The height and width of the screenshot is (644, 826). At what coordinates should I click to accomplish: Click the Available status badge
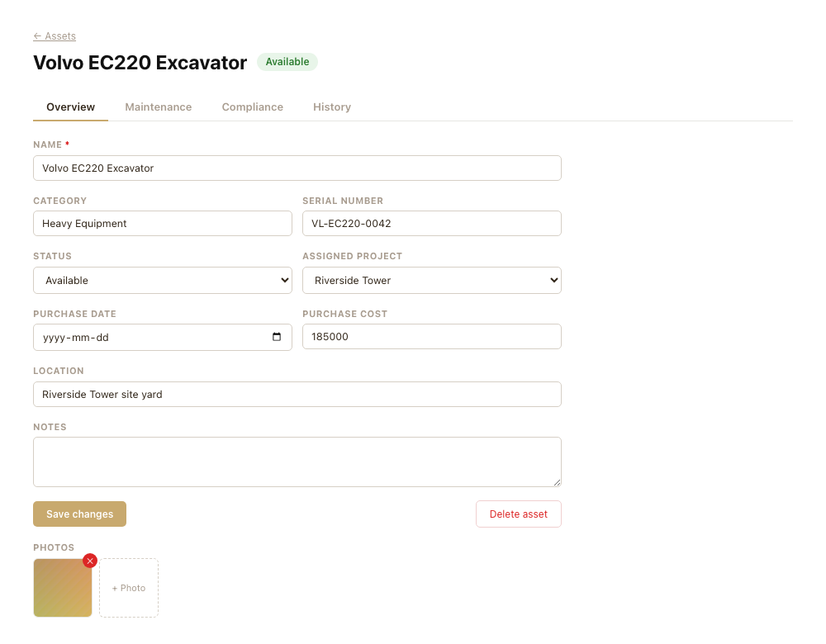[x=287, y=62]
